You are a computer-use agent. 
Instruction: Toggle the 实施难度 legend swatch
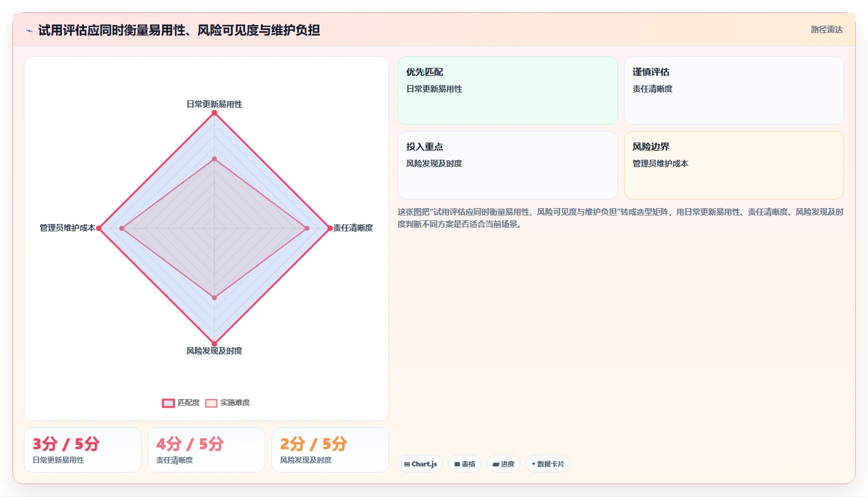pos(211,403)
